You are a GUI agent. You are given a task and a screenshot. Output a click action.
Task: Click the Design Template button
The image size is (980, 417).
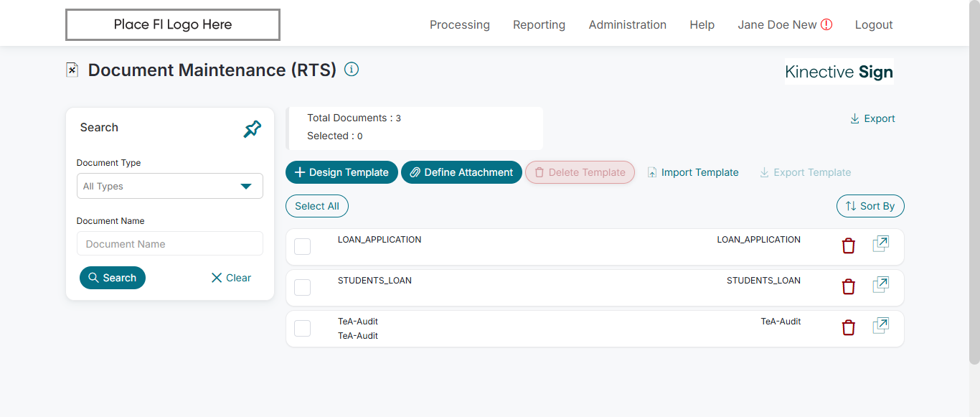341,172
